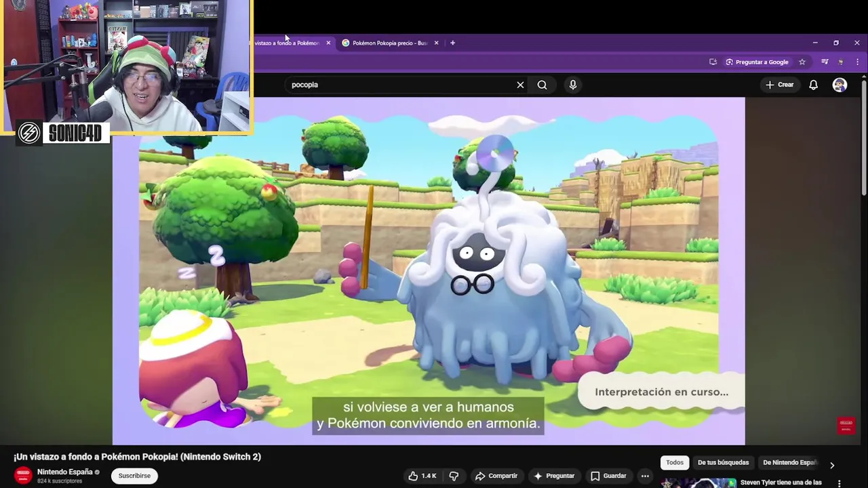The width and height of the screenshot is (868, 488).
Task: Clear the search text with the X icon
Action: [x=520, y=85]
